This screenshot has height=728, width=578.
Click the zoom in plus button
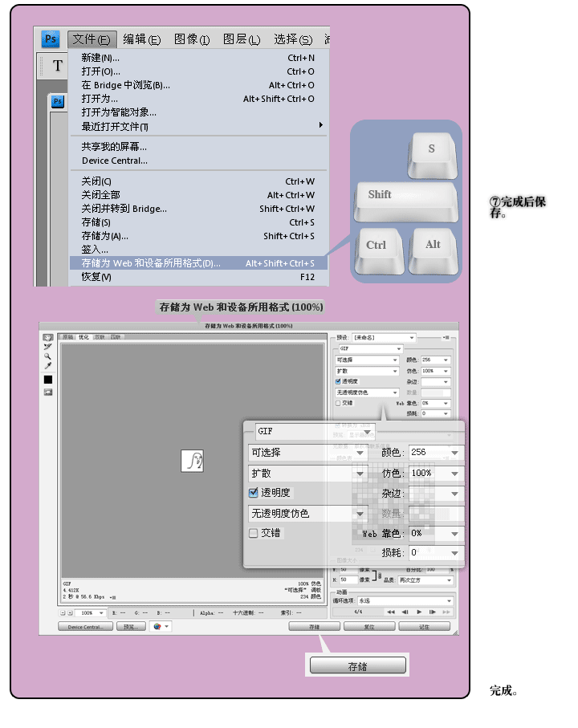point(70,613)
